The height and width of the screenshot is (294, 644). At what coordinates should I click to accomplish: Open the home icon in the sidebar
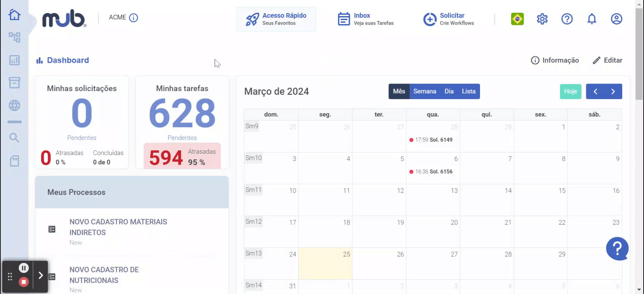14,15
